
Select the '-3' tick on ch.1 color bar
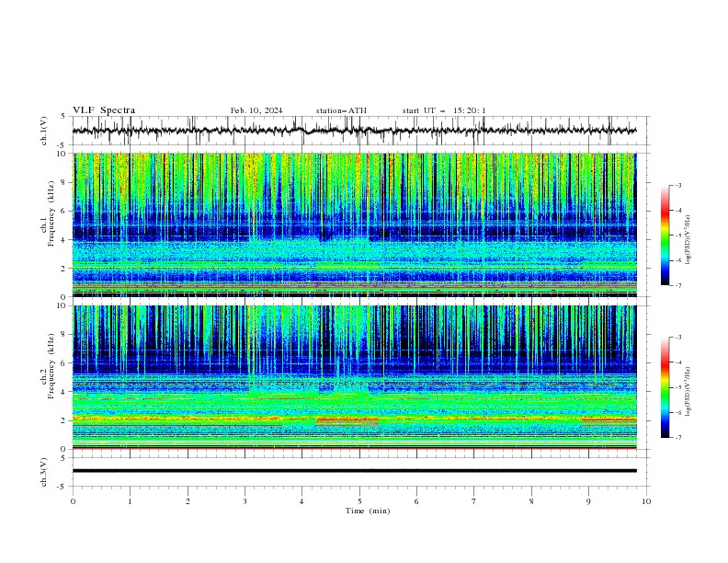(x=677, y=185)
